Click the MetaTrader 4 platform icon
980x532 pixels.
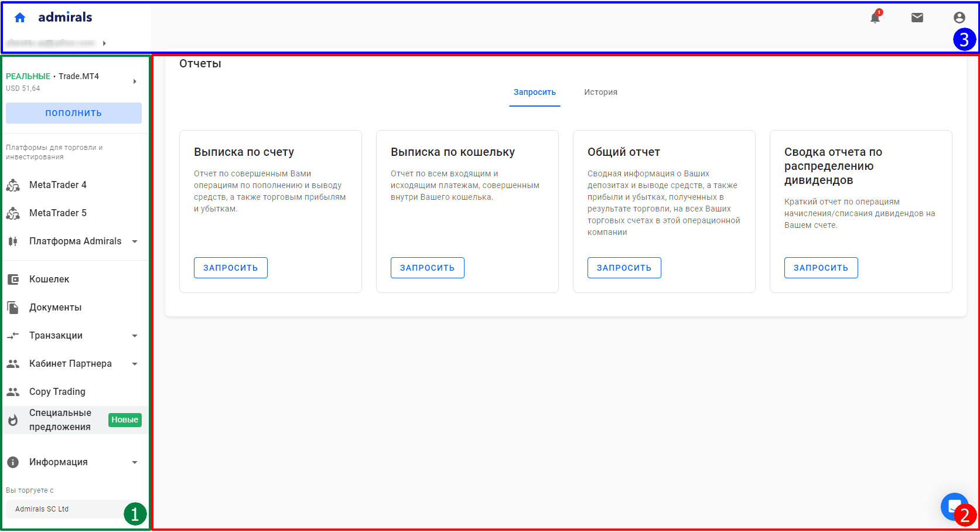[13, 185]
